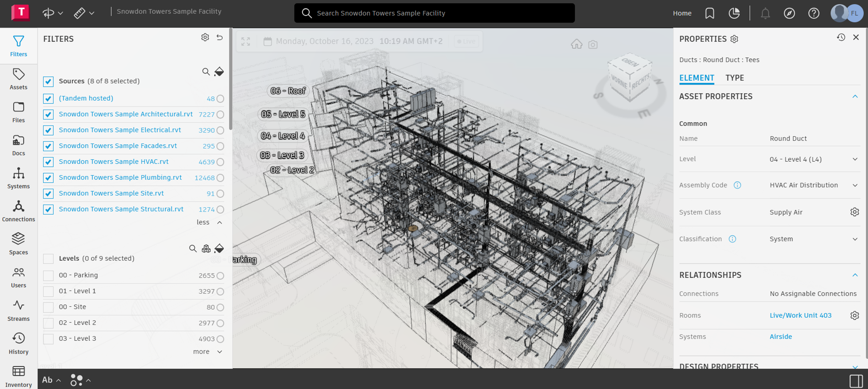Screen dimensions: 868x389
Task: Open the Live/Work Unit 403 room link
Action: pyautogui.click(x=800, y=315)
